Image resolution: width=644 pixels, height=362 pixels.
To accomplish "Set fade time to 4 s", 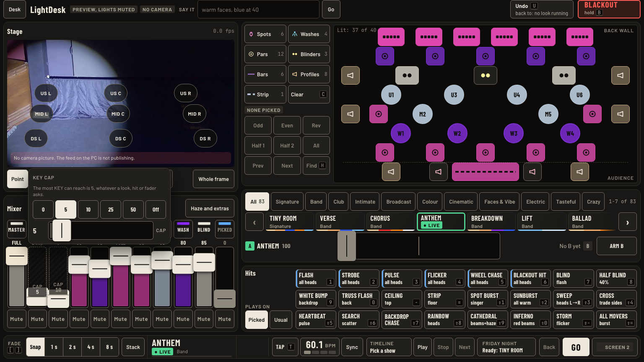I will tap(91, 347).
